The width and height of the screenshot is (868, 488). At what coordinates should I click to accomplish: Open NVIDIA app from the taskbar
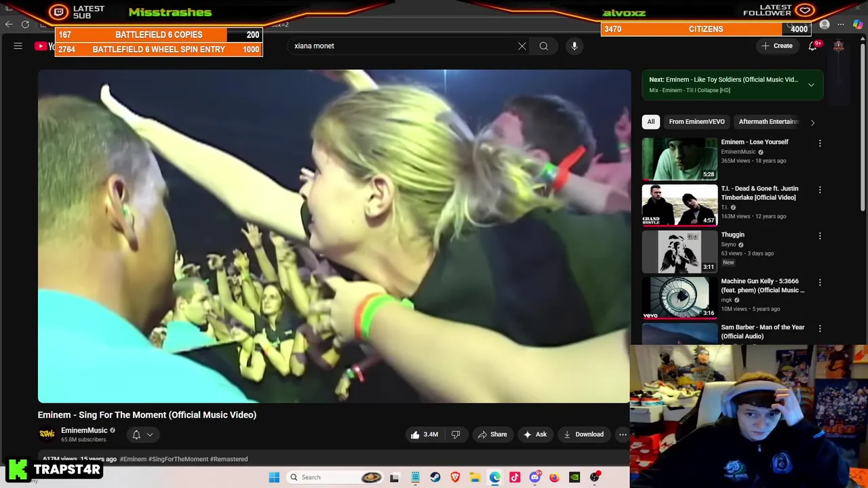click(x=574, y=477)
